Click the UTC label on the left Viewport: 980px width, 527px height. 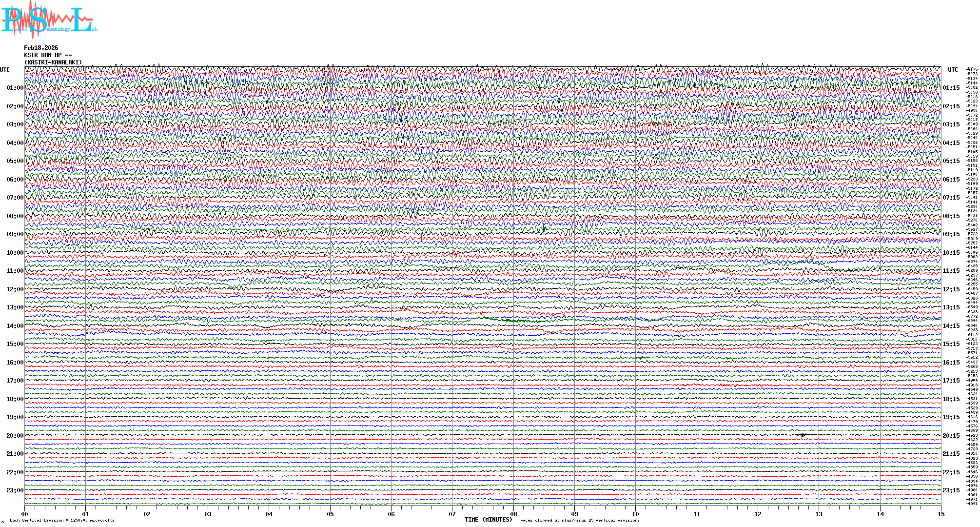coord(5,70)
